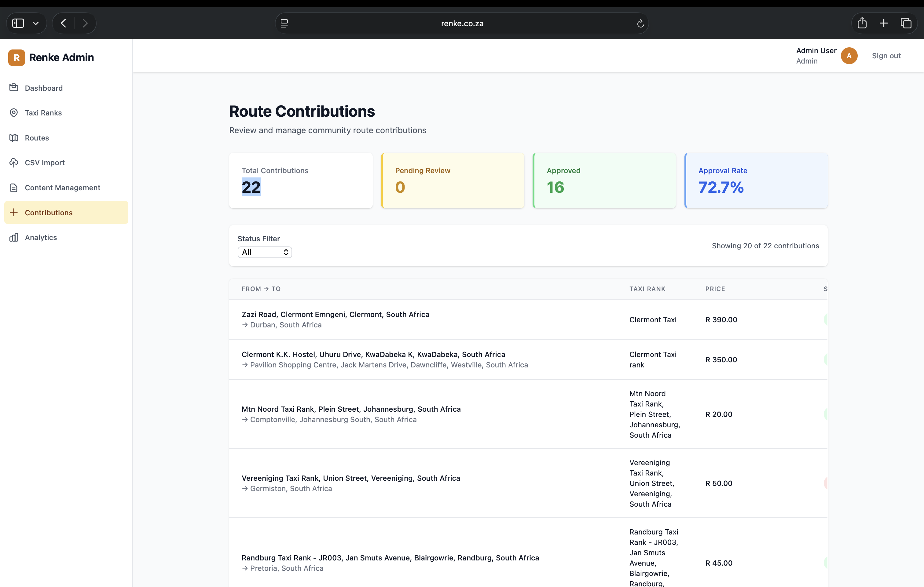
Task: Click the Analytics bar chart icon
Action: pos(14,237)
